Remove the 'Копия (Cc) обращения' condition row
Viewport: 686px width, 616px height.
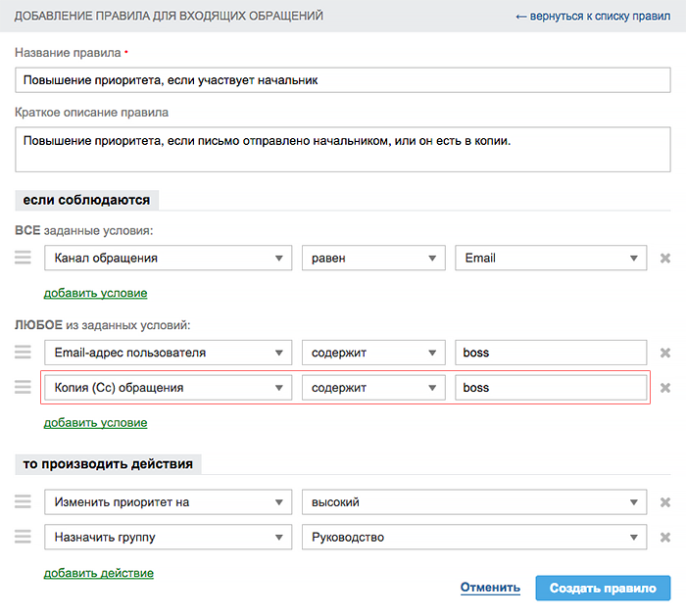click(665, 388)
